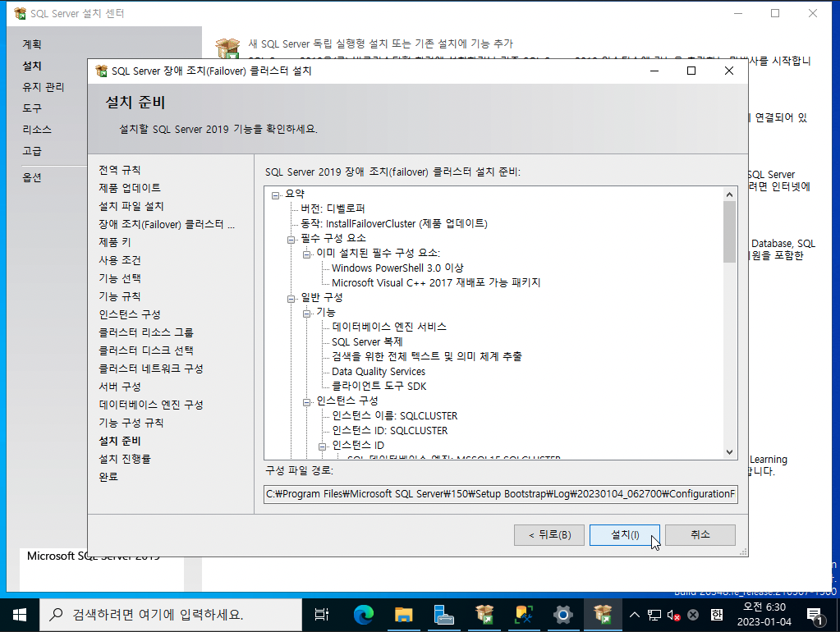Select 클라이언트 도구 SDK in the tree
The width and height of the screenshot is (840, 632).
click(379, 386)
